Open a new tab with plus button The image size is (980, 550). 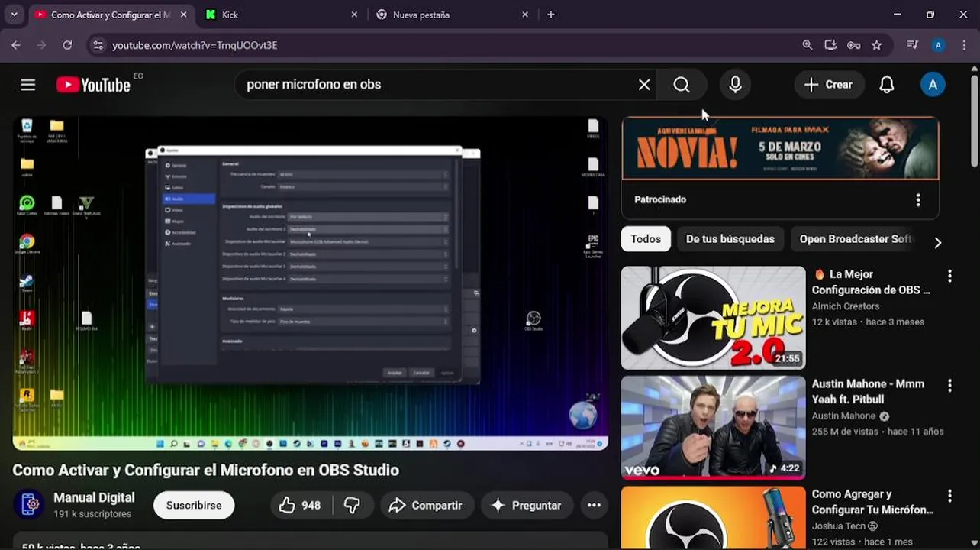coord(550,15)
